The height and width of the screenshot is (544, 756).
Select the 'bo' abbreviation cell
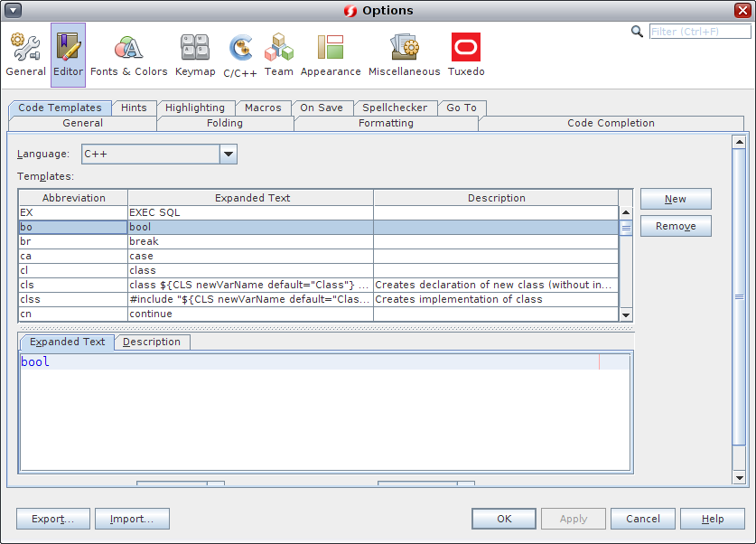pyautogui.click(x=73, y=227)
